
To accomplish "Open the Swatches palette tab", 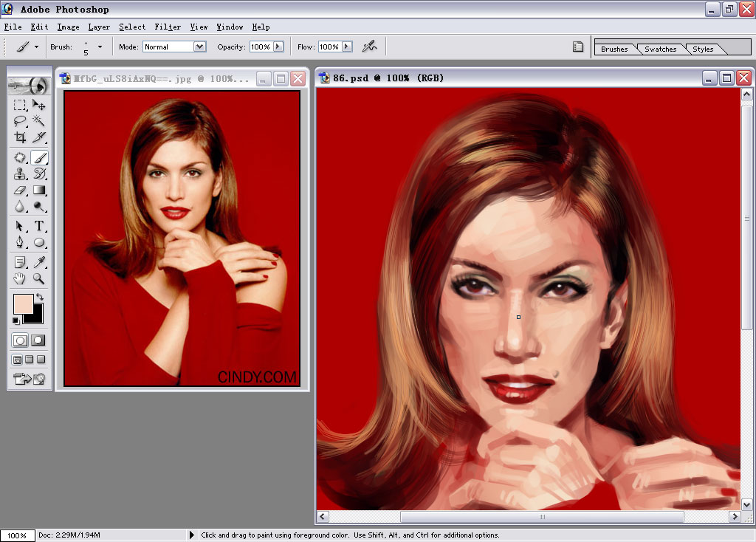I will pyautogui.click(x=660, y=49).
